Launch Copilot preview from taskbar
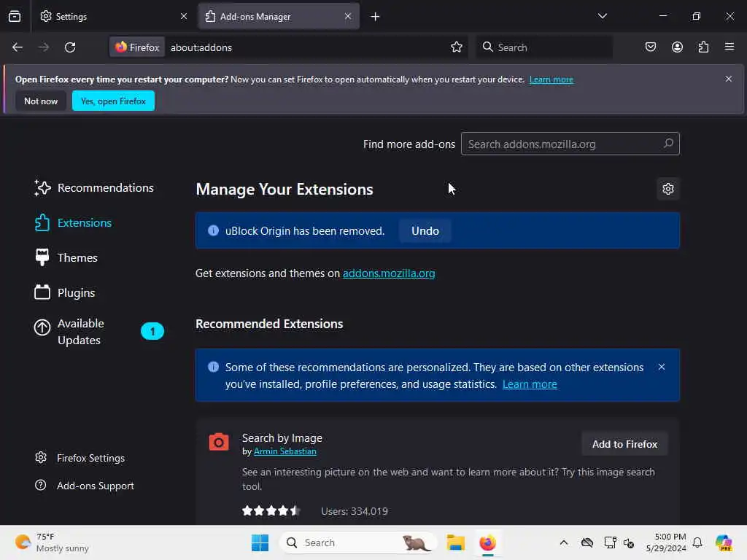 (x=724, y=542)
